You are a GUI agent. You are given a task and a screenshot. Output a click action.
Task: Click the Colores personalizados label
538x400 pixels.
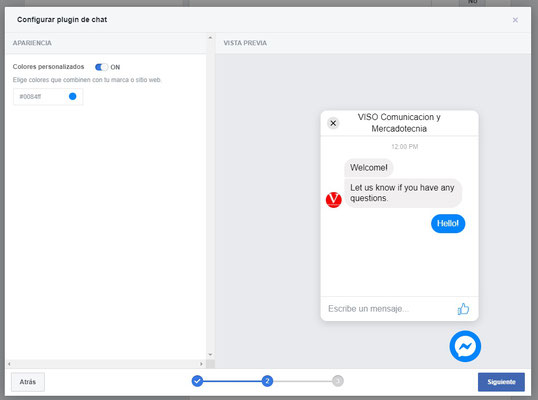(x=48, y=67)
